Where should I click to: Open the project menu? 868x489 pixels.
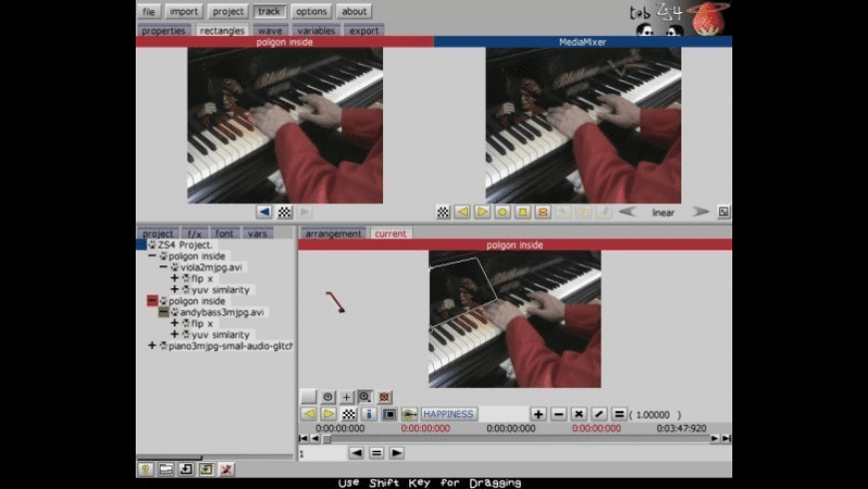point(228,11)
